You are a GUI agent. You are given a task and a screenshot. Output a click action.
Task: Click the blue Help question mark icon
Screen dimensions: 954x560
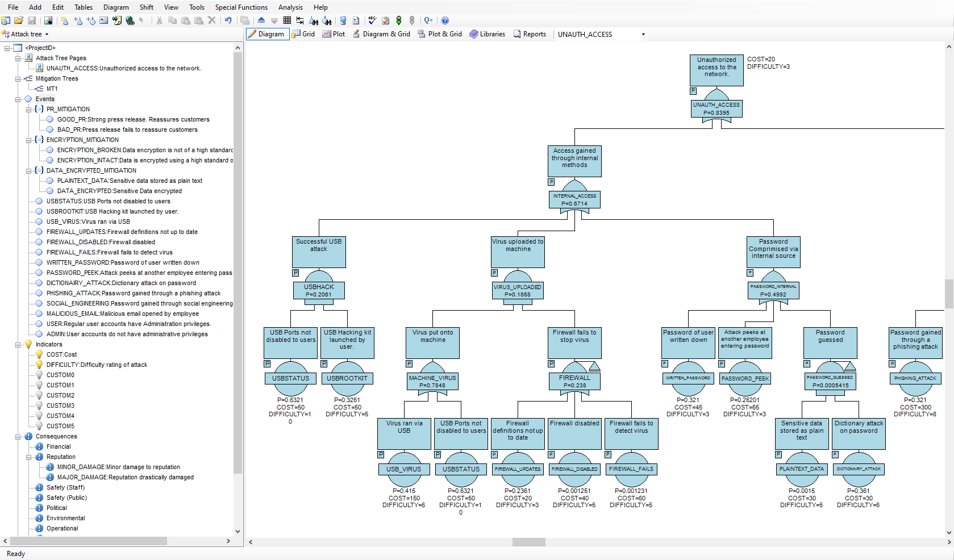[445, 20]
